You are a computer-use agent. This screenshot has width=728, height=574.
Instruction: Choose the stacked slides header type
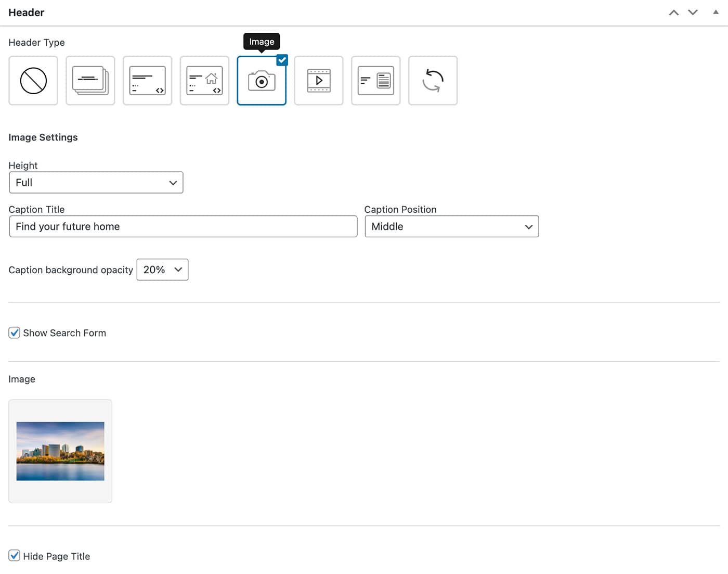pyautogui.click(x=90, y=81)
